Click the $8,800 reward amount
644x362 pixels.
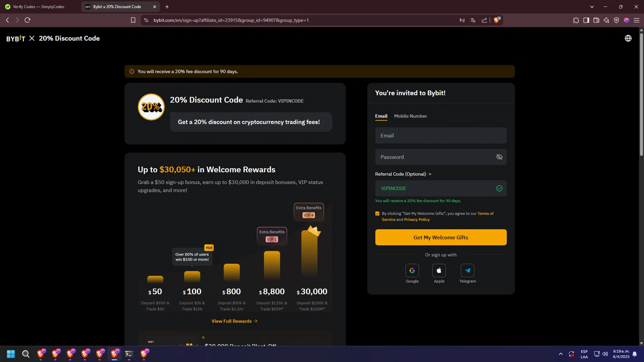tap(272, 292)
